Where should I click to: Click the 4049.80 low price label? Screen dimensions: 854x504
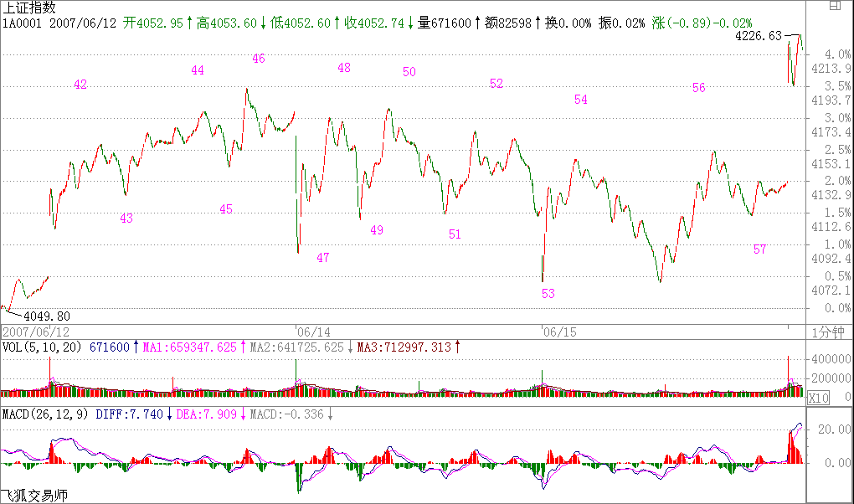[x=47, y=316]
